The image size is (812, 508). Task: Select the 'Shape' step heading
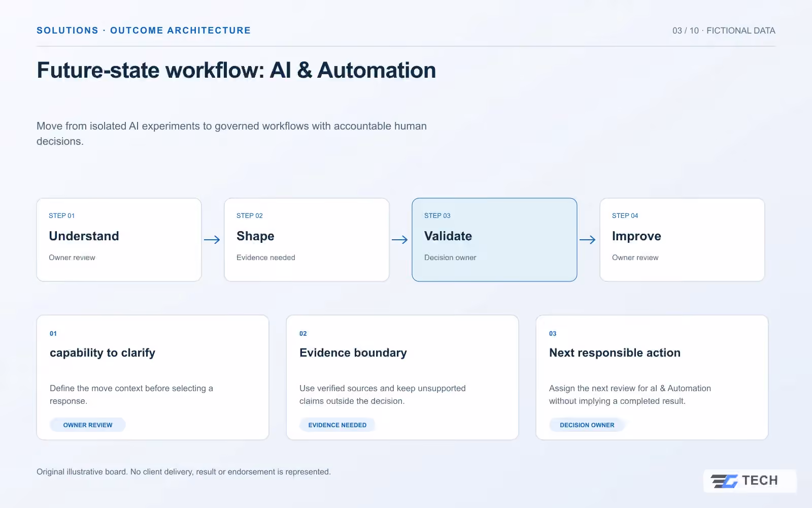coord(255,236)
